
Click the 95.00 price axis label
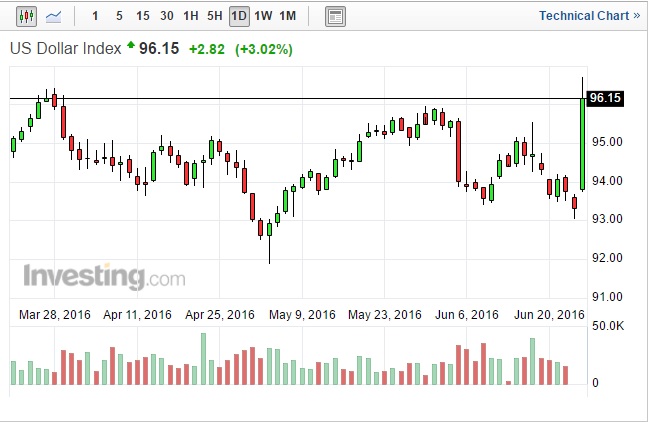point(607,142)
